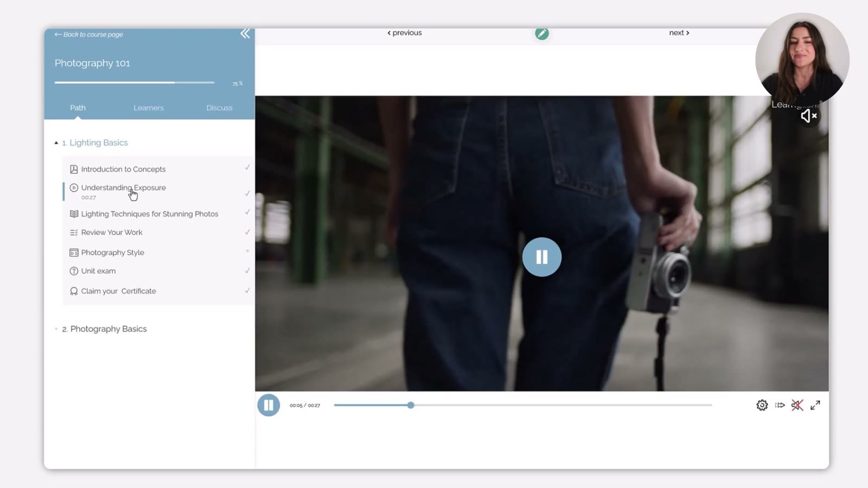The height and width of the screenshot is (488, 868).
Task: Click checkmark for Introduction to Concepts
Action: coord(247,167)
